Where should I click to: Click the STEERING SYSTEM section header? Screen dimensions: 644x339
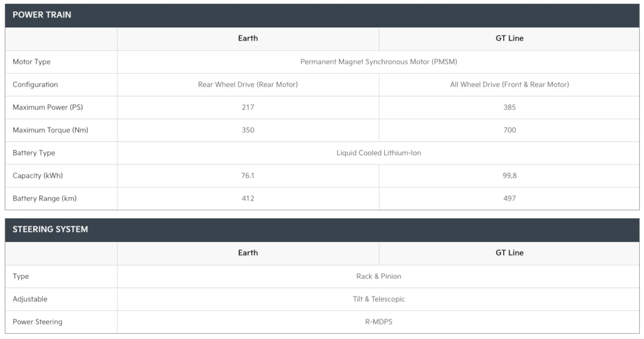[x=50, y=229]
